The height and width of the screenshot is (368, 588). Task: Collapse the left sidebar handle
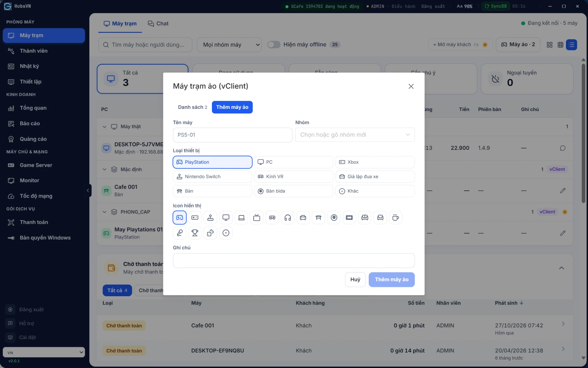(x=88, y=190)
